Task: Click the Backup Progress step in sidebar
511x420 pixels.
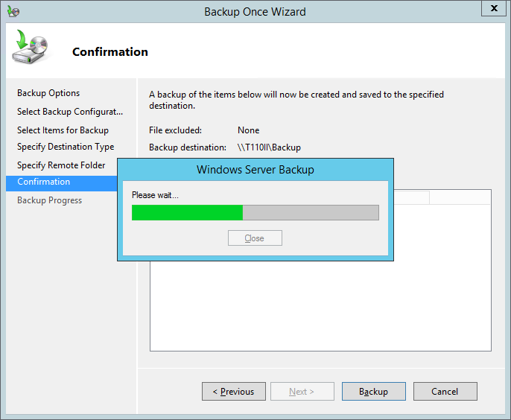Action: point(49,200)
